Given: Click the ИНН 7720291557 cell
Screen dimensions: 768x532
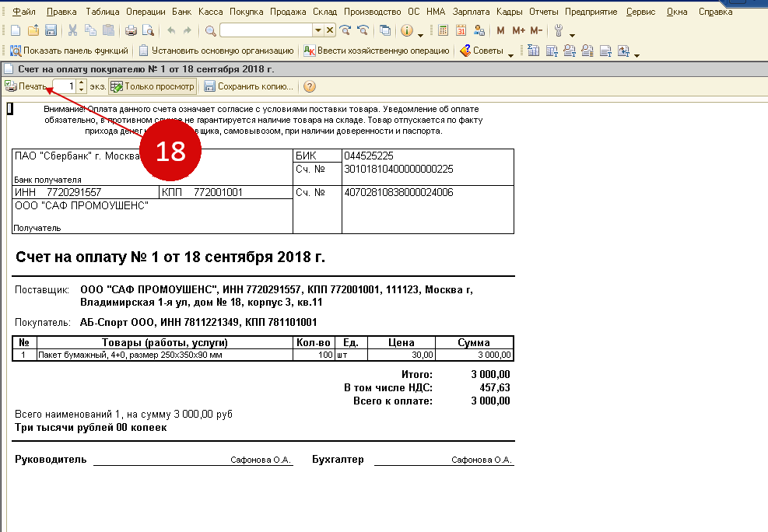Looking at the screenshot, I should [86, 192].
